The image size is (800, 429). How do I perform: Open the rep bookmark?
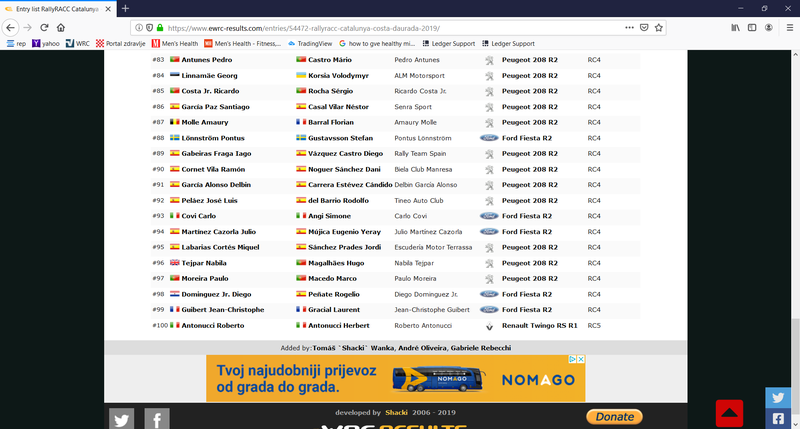(x=16, y=43)
